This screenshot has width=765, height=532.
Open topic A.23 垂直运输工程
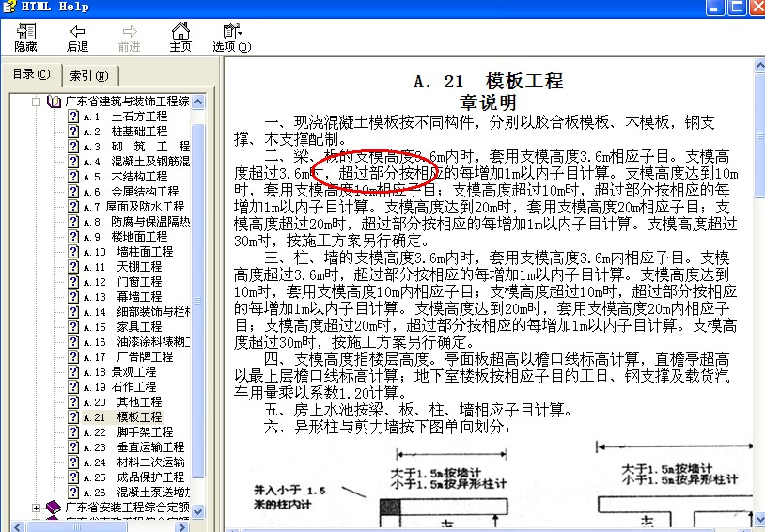pos(133,447)
